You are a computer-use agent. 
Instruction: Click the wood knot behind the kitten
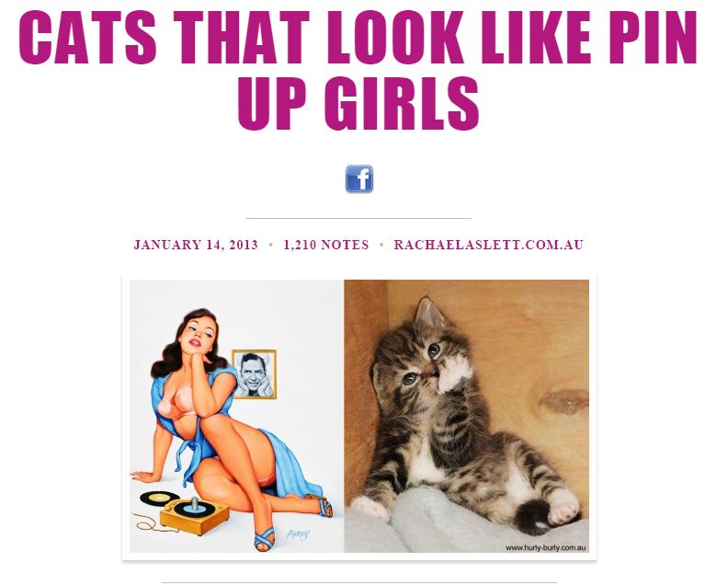click(564, 401)
